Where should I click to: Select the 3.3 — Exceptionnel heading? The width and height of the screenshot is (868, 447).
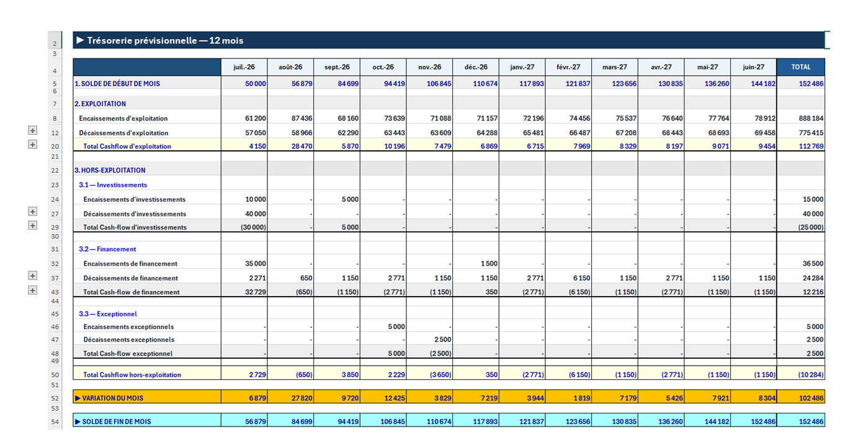coord(108,314)
